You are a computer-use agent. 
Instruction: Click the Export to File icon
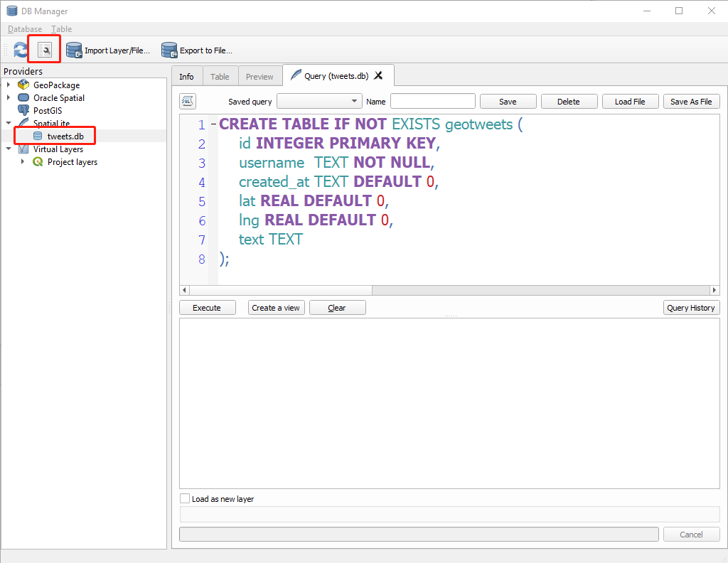169,50
